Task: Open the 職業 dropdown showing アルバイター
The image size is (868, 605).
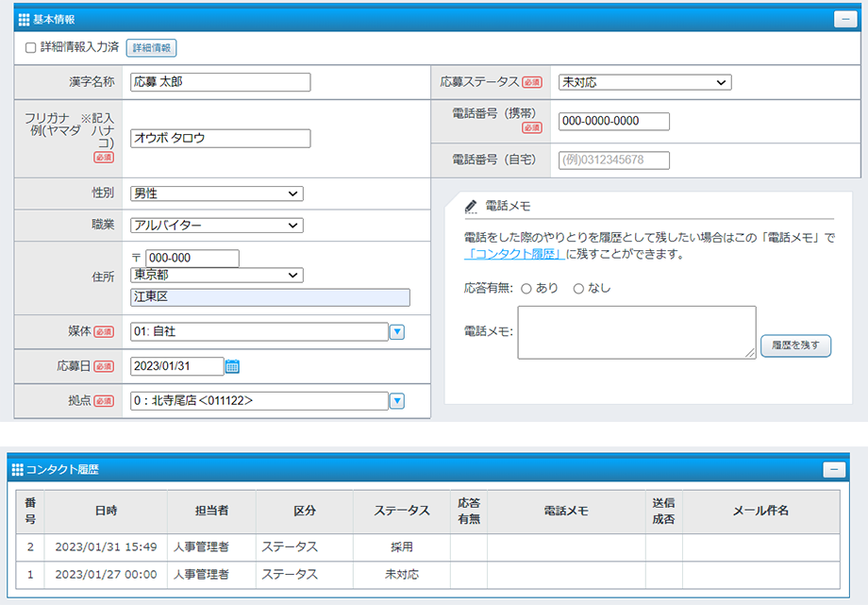Action: pos(217,226)
